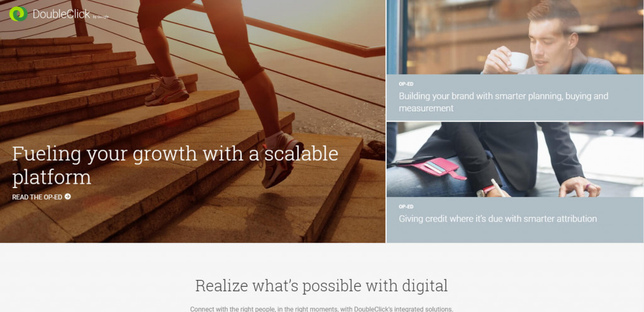The width and height of the screenshot is (644, 312).
Task: Open "Giving credit where it's due" article
Action: point(498,219)
